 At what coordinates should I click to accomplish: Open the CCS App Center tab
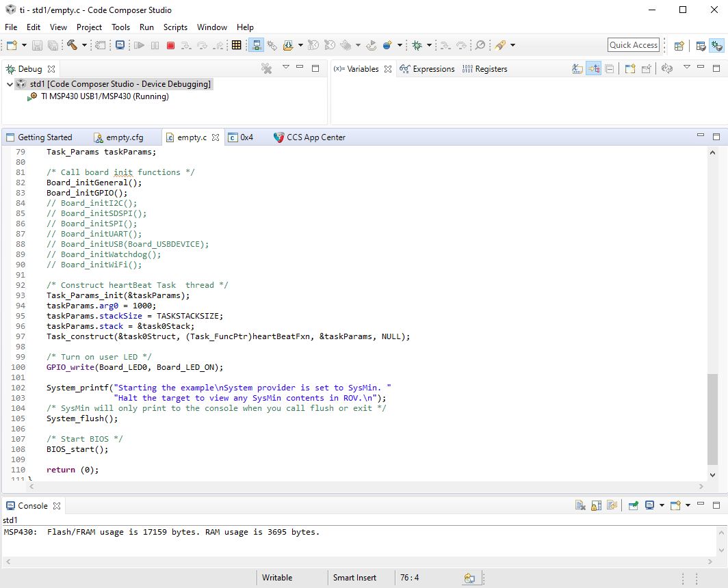[x=310, y=137]
